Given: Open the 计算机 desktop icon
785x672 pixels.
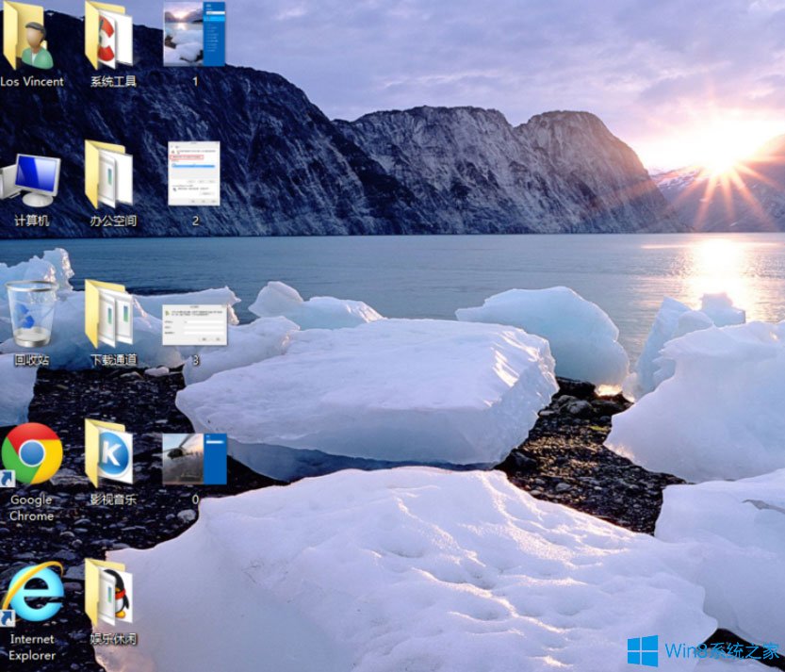Looking at the screenshot, I should click(x=30, y=180).
